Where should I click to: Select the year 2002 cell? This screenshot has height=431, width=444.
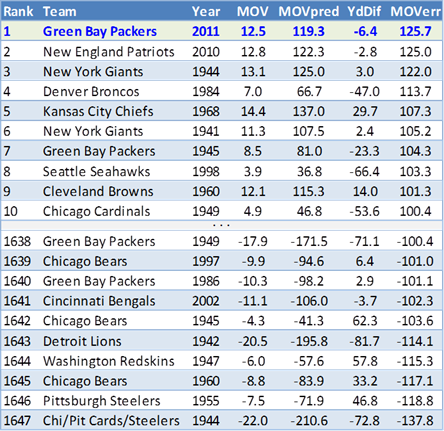tap(206, 301)
